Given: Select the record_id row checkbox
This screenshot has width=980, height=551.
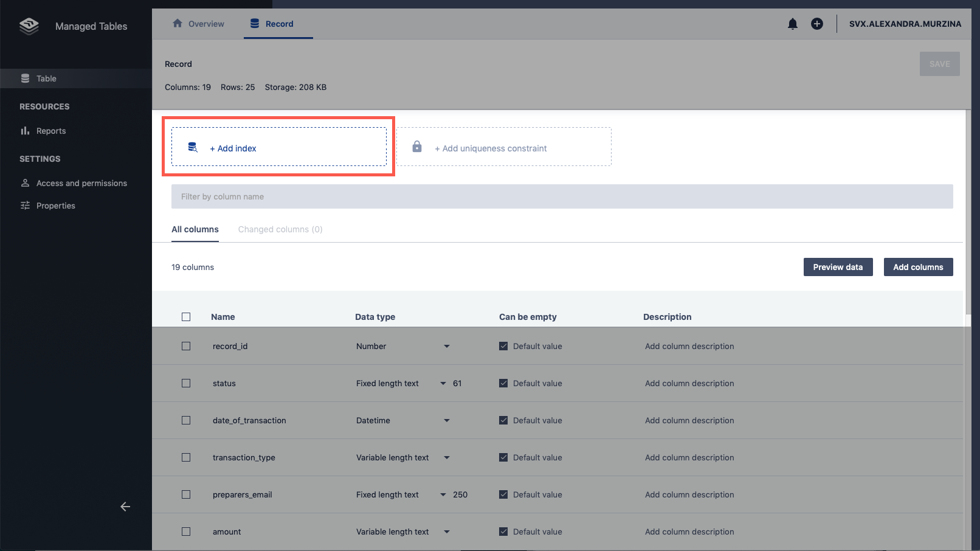Looking at the screenshot, I should (186, 346).
